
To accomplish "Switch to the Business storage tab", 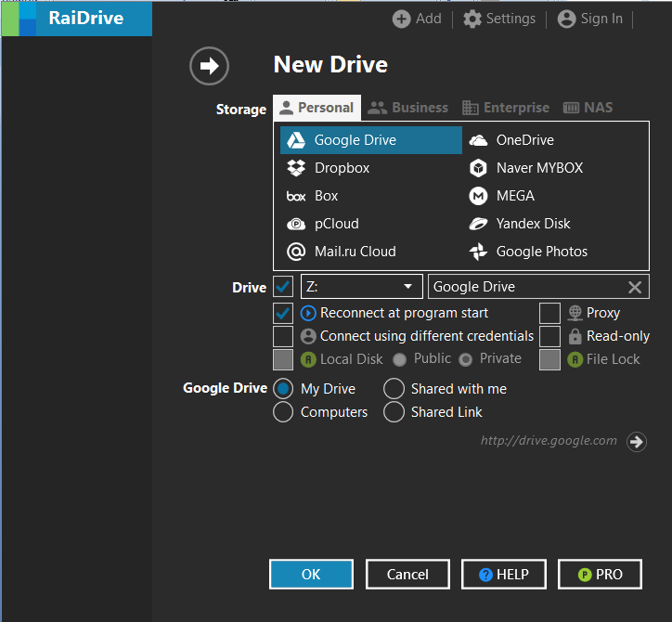I will click(408, 108).
